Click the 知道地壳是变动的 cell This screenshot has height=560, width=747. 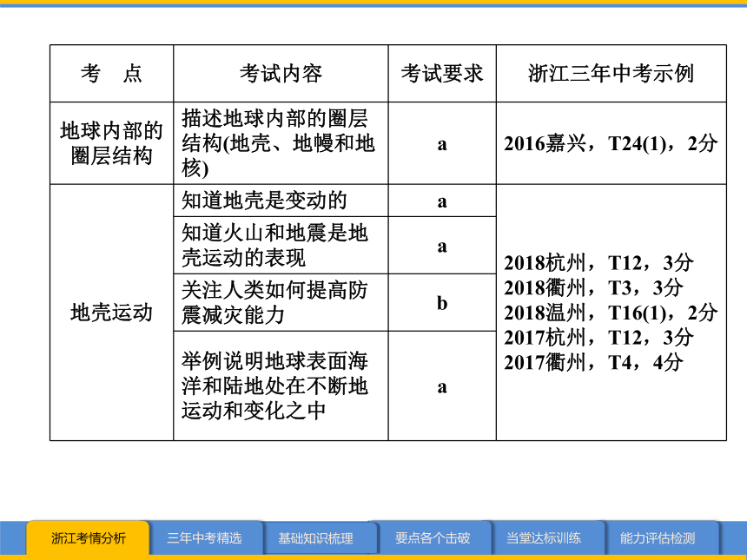pyautogui.click(x=281, y=201)
